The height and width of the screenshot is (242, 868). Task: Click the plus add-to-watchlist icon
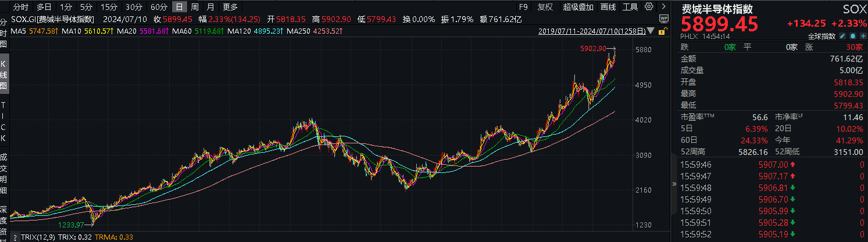[x=863, y=36]
